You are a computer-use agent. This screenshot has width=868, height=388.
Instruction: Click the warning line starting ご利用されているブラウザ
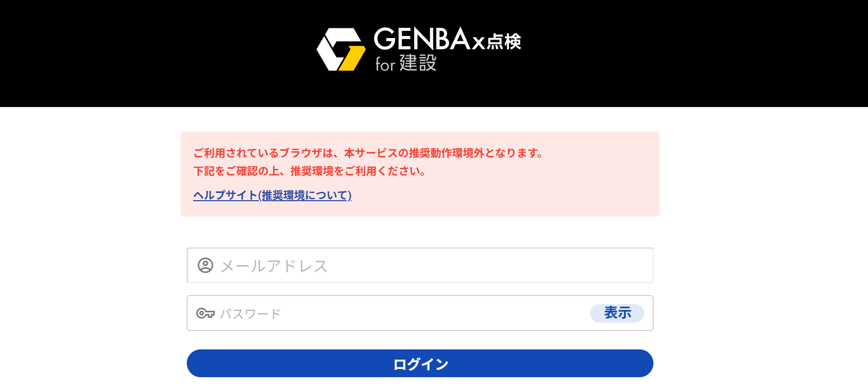point(368,153)
